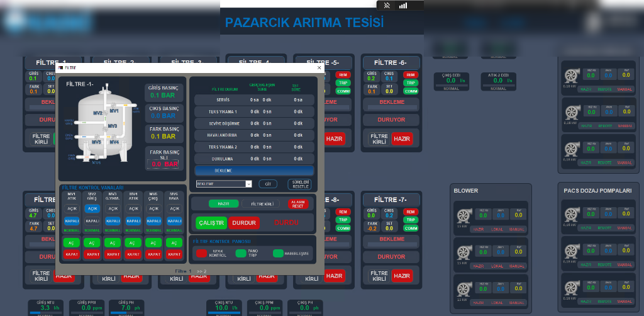This screenshot has height=316, width=644.
Task: Toggle MV1 ATIK valve to AÇIK state
Action: tap(72, 209)
